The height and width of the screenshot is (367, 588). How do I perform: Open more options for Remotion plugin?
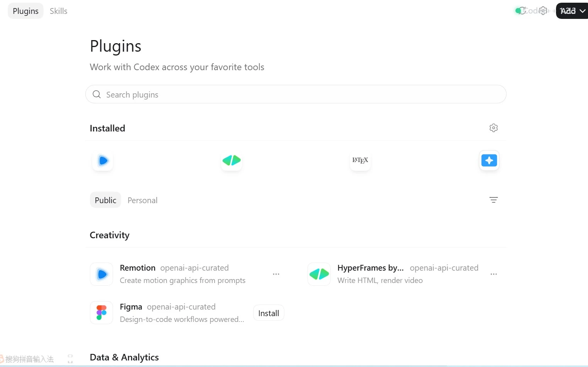click(x=276, y=274)
